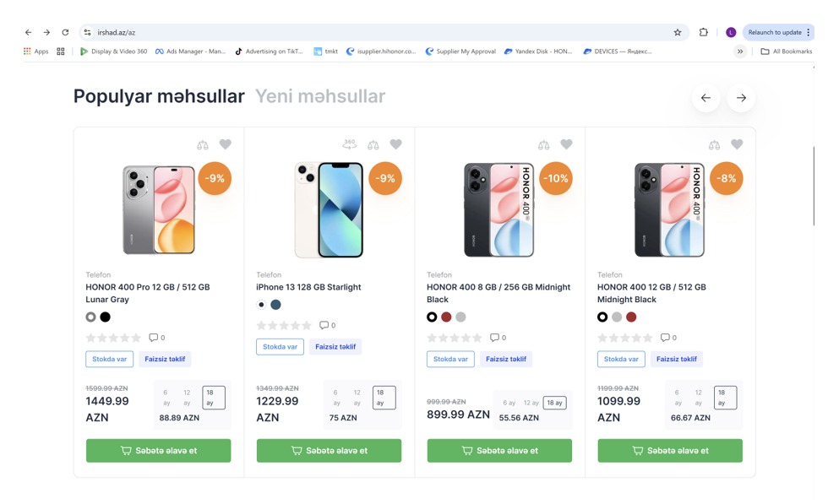Open Chrome extensions puzzle icon
This screenshot has width=828, height=504.
click(x=703, y=32)
